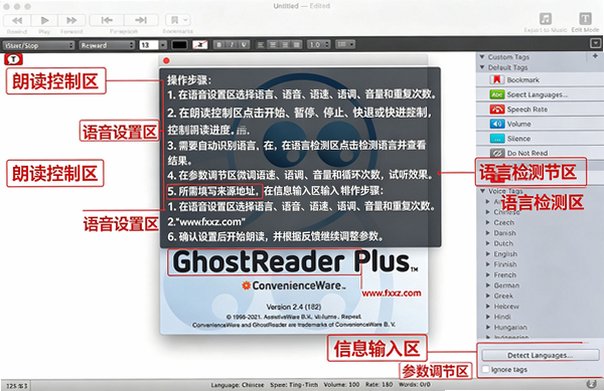Click Rate: 180 in status bar
The width and height of the screenshot is (604, 391).
pos(379,385)
